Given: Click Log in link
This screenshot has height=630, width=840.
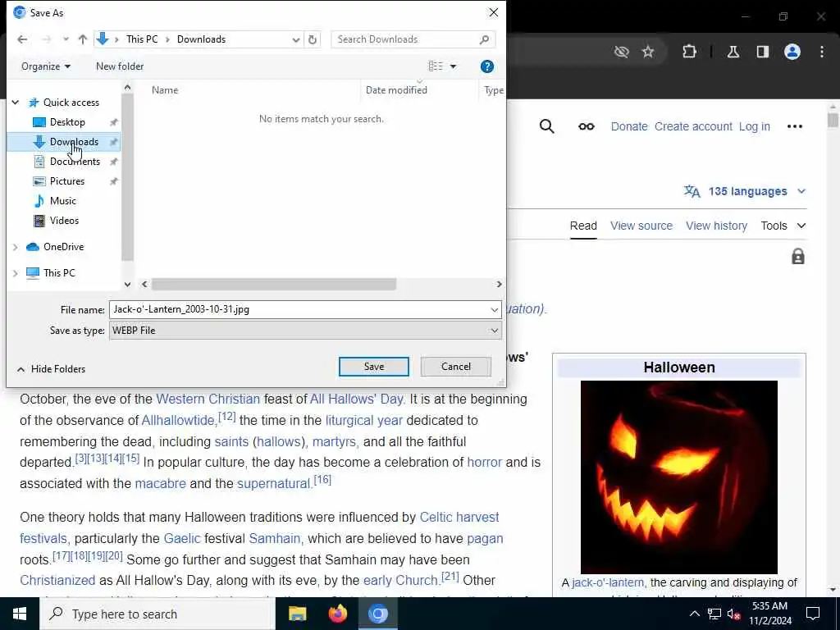Looking at the screenshot, I should pyautogui.click(x=755, y=126).
